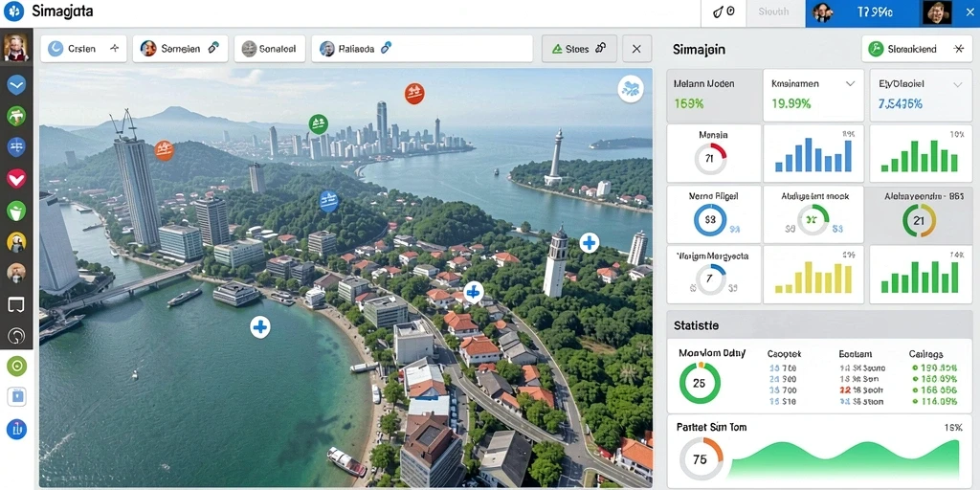
Task: Click the Partet Sim Tom 75 progress ring
Action: point(700,459)
